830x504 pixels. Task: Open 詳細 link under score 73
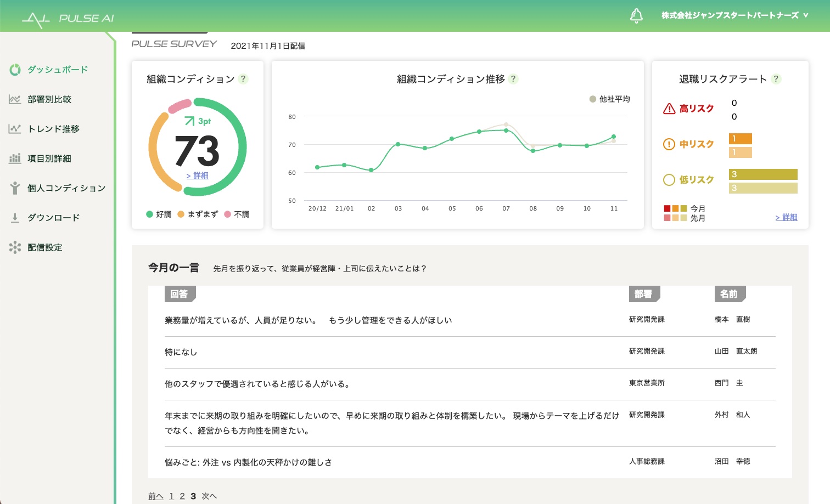pos(198,175)
